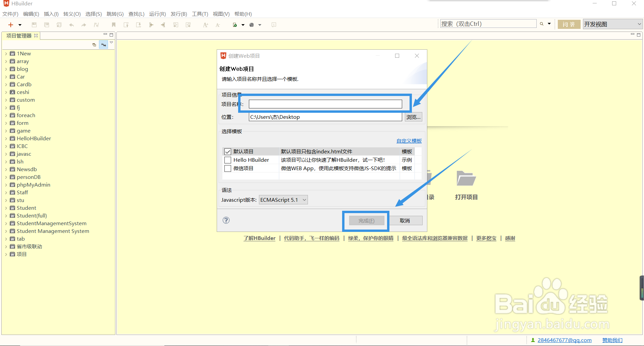Open the 插入(I) menu
The height and width of the screenshot is (346, 644).
(51, 14)
